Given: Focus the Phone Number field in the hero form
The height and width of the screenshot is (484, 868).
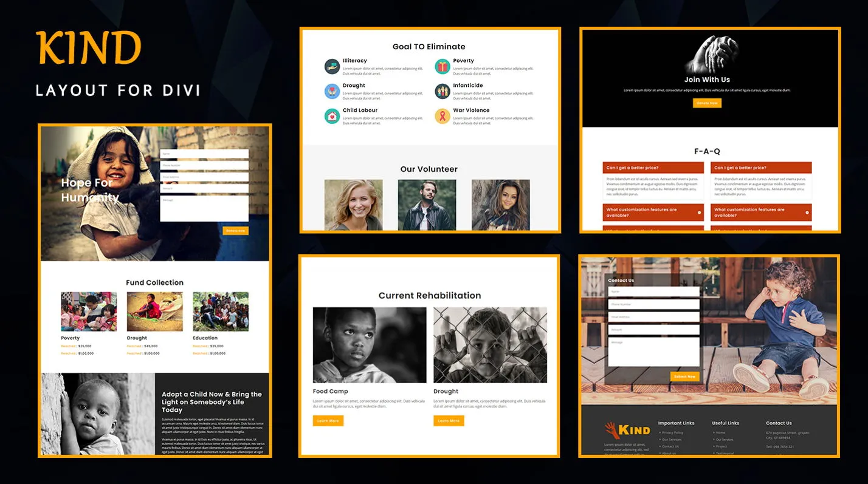Looking at the screenshot, I should (x=204, y=165).
